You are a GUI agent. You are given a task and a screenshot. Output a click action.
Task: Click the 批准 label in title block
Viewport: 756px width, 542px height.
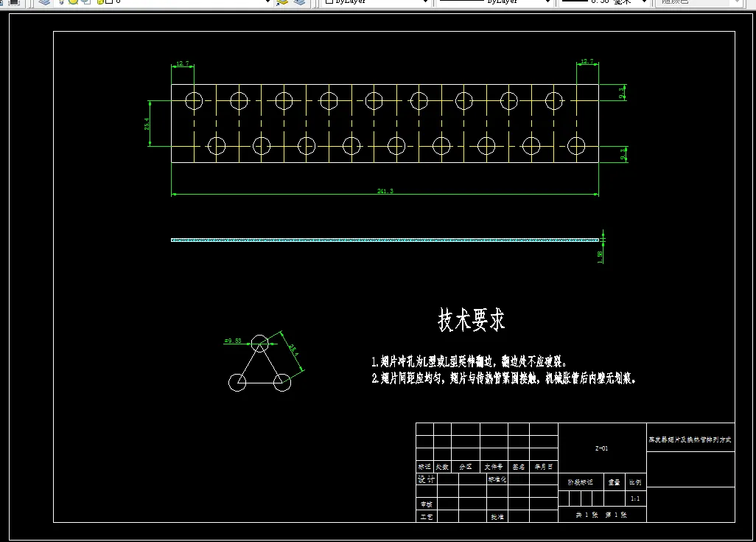click(497, 516)
